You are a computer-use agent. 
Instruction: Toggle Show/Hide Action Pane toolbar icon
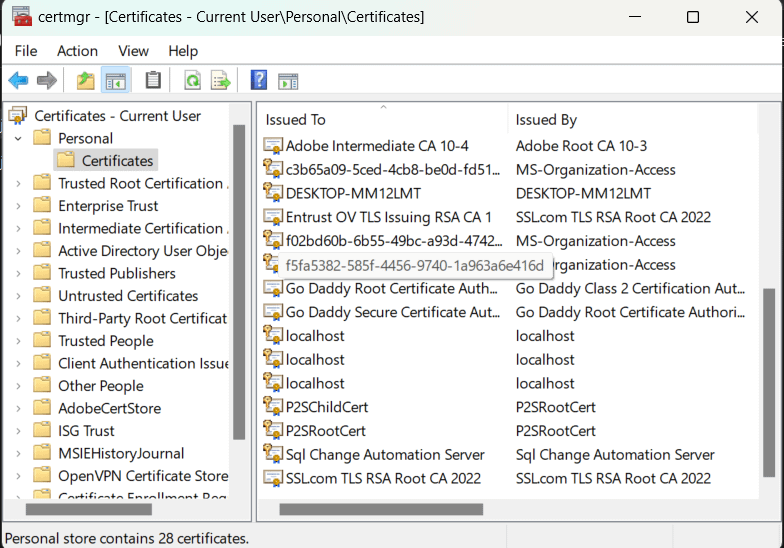(288, 81)
